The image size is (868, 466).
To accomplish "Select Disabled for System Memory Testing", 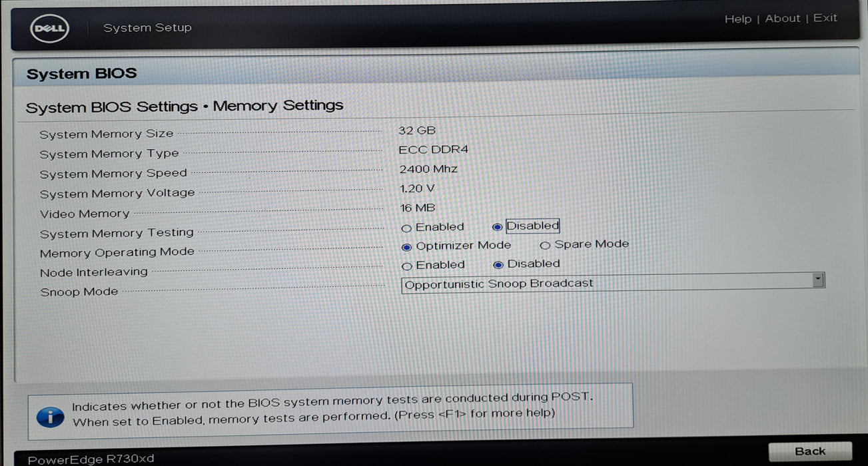I will click(497, 227).
